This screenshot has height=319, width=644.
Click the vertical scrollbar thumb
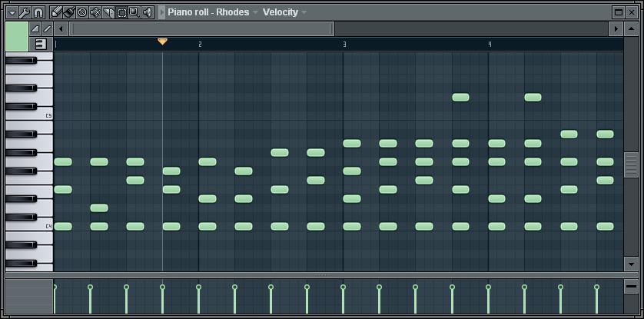(631, 164)
